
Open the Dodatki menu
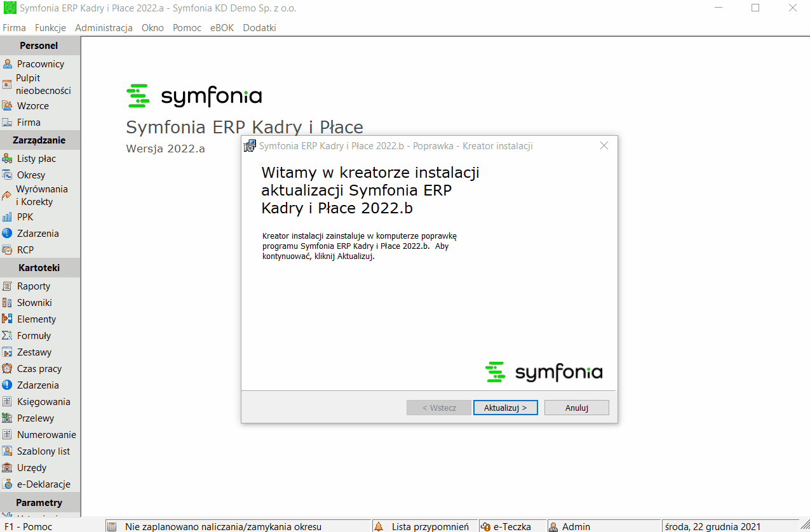pyautogui.click(x=259, y=28)
